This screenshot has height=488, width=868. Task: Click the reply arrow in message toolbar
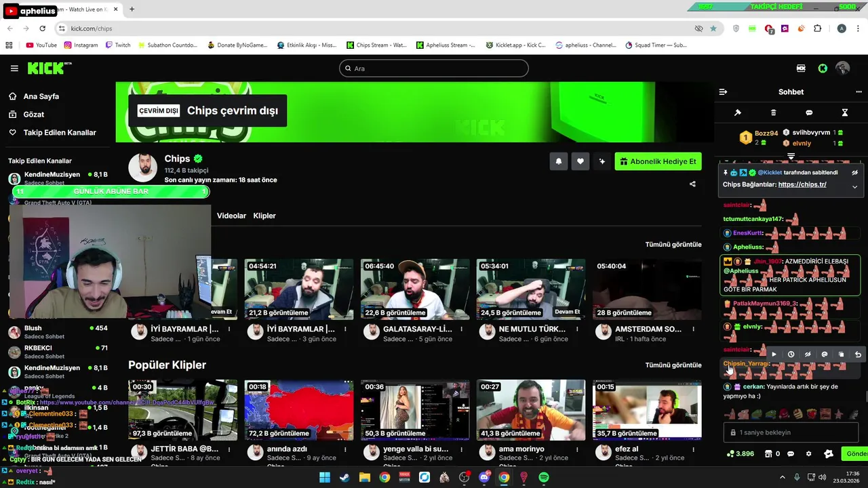pos(858,354)
